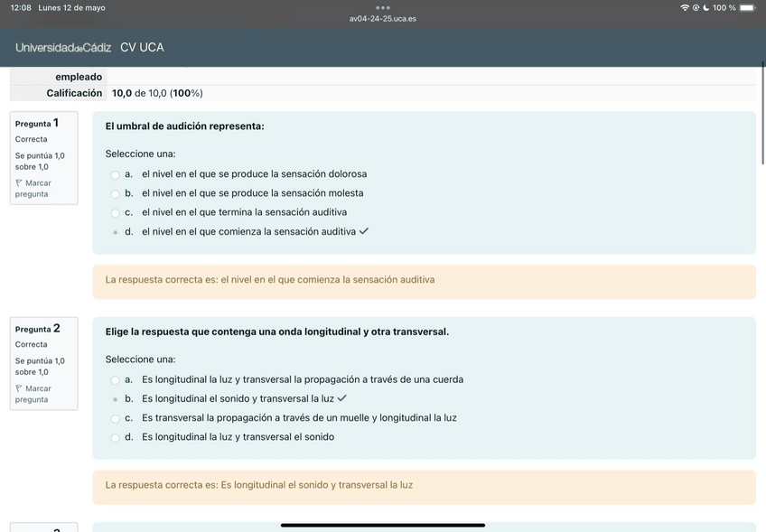Click the Pregunta 1 heading
766x532 pixels.
(x=37, y=123)
